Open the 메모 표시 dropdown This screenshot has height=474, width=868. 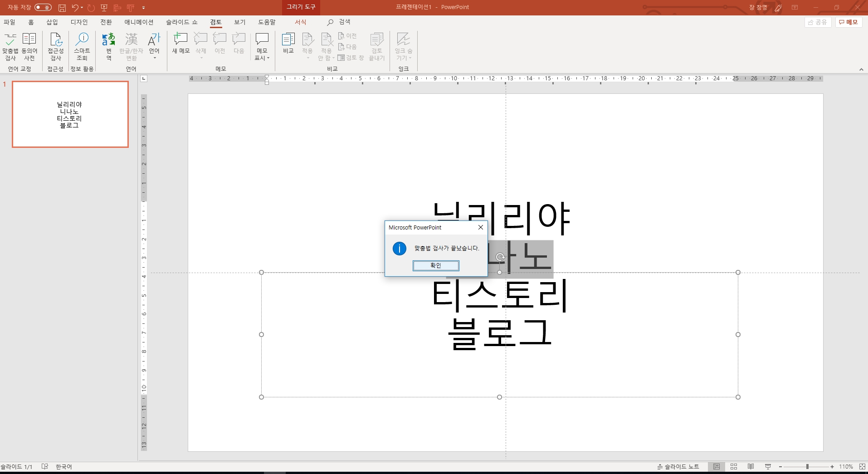pos(262,47)
